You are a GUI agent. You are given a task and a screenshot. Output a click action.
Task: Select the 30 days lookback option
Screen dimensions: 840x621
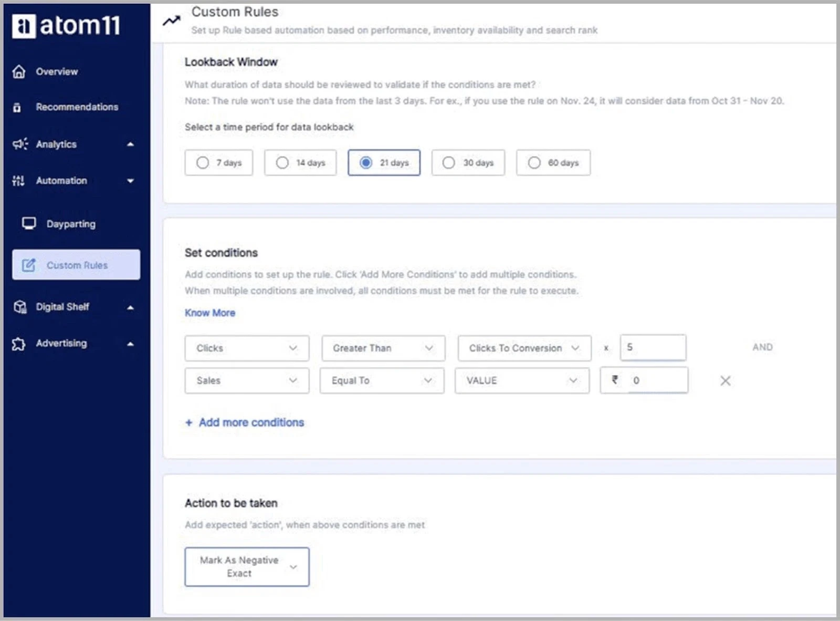coord(468,163)
